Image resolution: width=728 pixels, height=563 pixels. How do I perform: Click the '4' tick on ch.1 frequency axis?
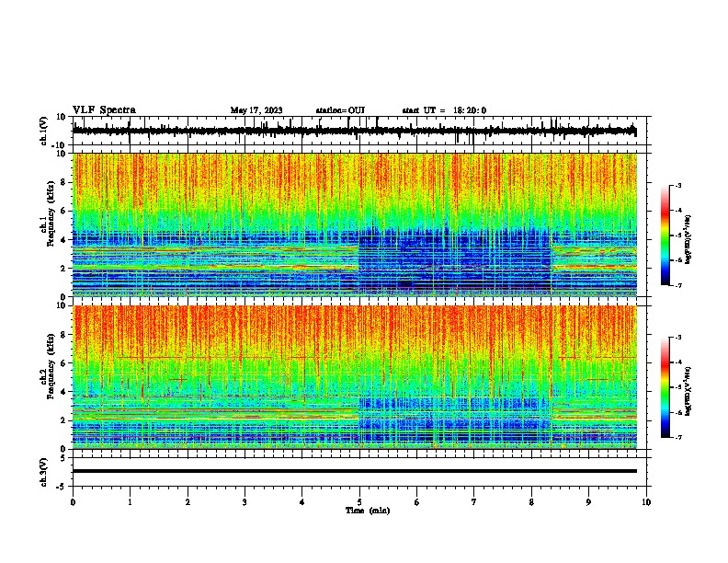click(x=63, y=240)
